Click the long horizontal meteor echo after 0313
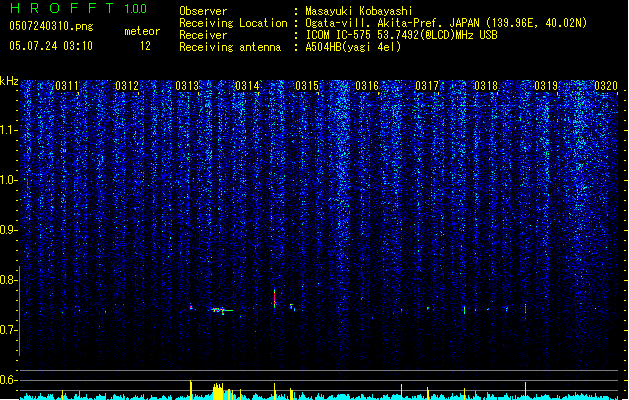Screen dimensions: 629x400 (x=221, y=310)
